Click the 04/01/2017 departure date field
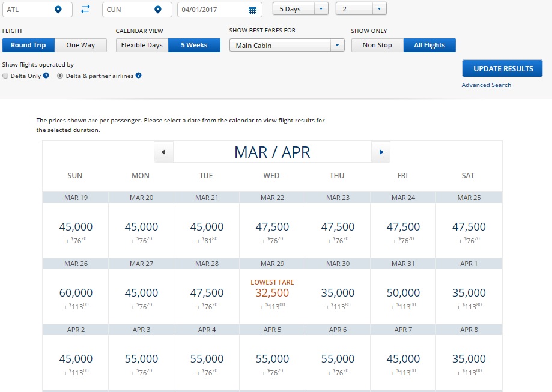 [220, 10]
